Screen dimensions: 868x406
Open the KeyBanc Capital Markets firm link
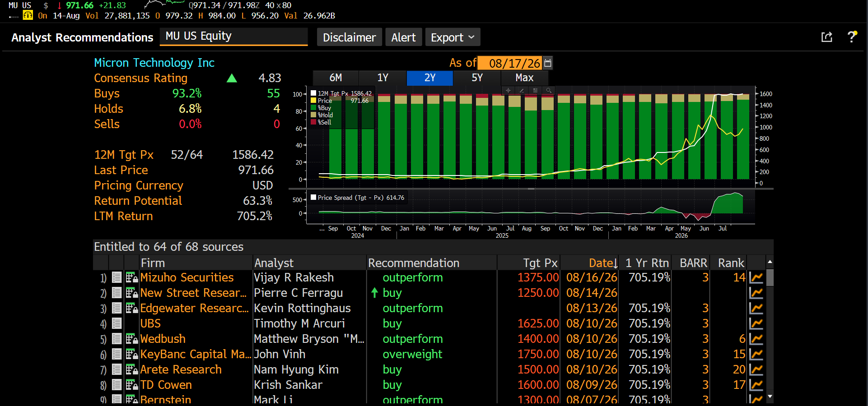click(196, 354)
